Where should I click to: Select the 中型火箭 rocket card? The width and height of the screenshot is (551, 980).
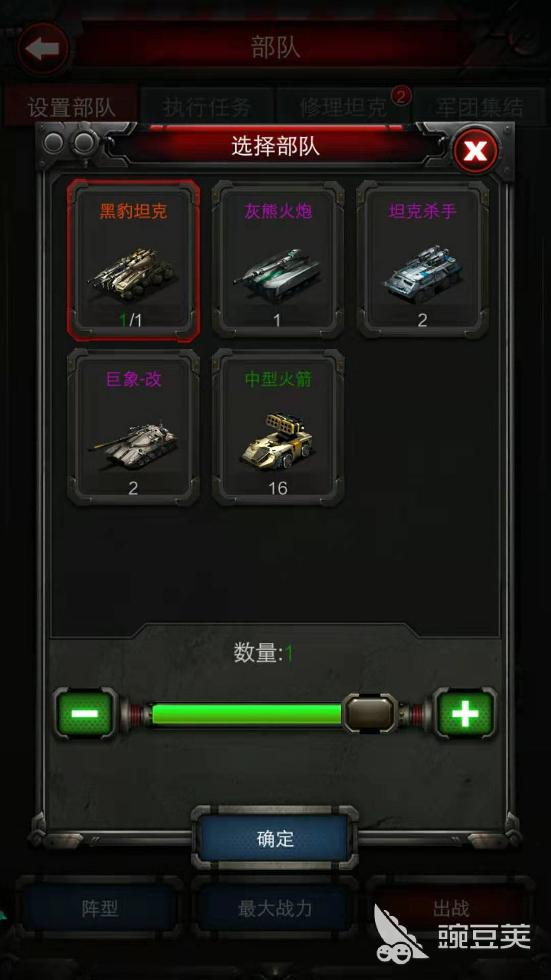tap(278, 428)
